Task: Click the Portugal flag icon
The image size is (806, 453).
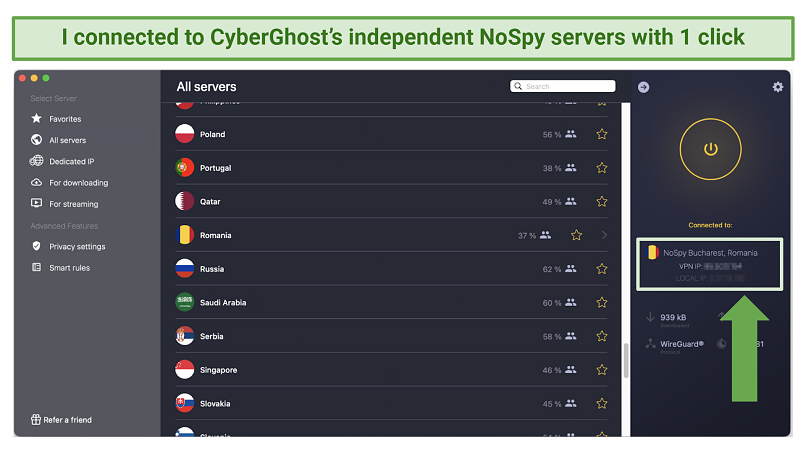Action: pyautogui.click(x=185, y=168)
